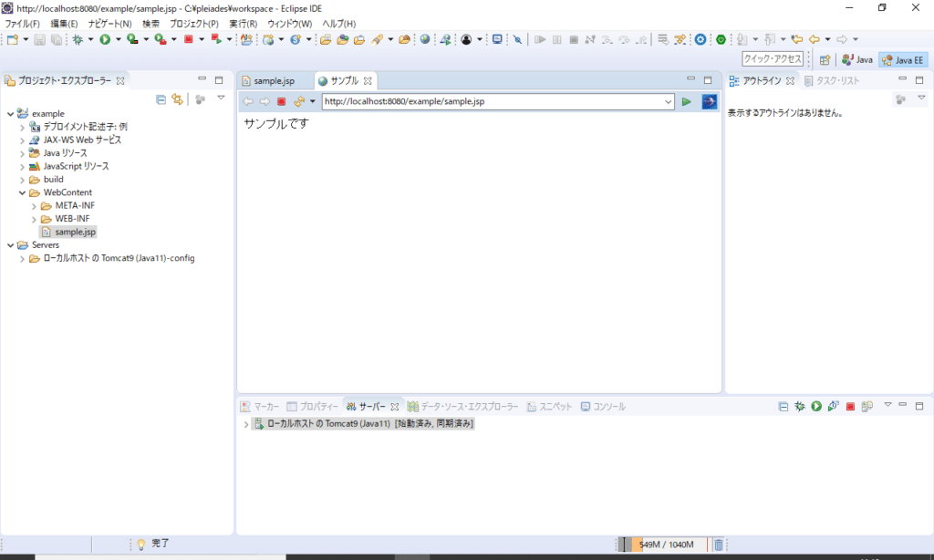The height and width of the screenshot is (560, 934).
Task: Collapse the WebContent folder
Action: click(22, 192)
